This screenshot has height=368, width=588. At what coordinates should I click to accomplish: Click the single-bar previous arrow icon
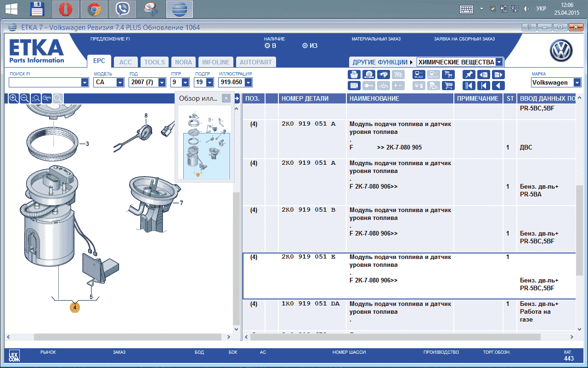click(x=484, y=86)
